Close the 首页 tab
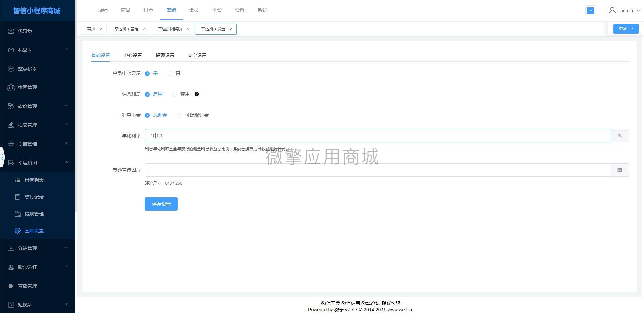Image resolution: width=644 pixels, height=313 pixels. pos(101,29)
